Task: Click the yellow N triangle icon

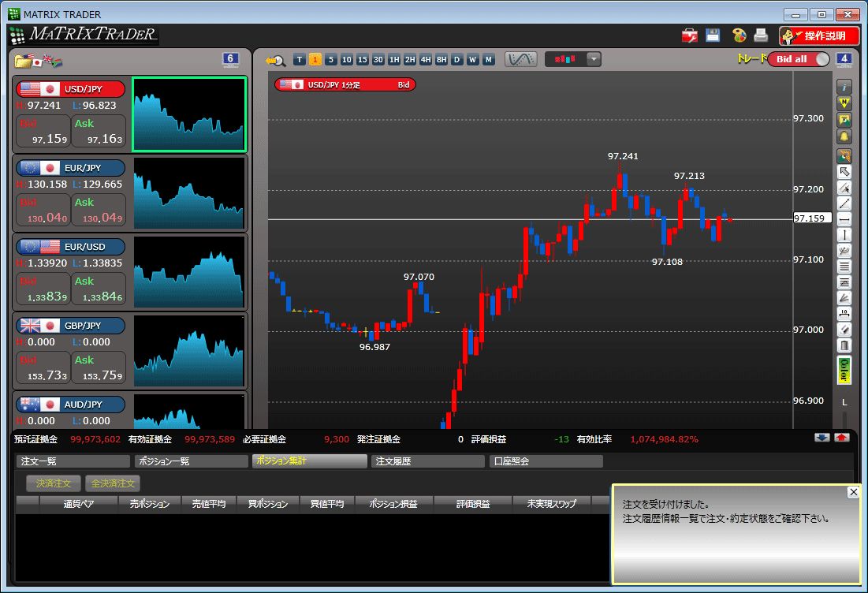Action: click(844, 103)
